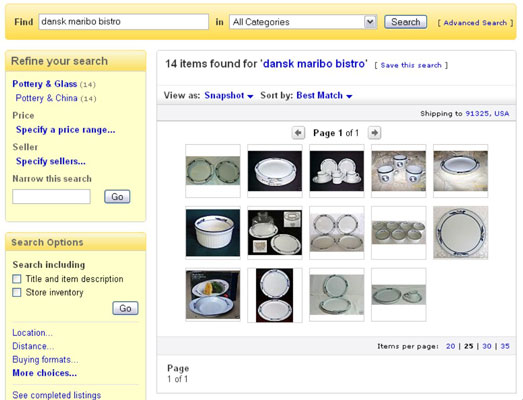Open Location search option
Viewport: 523px width, 400px height.
tap(32, 333)
